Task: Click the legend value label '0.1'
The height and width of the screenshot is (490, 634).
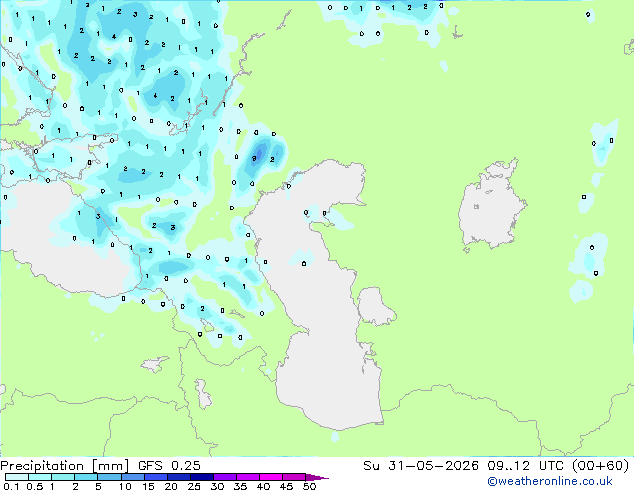Action: 11,486
